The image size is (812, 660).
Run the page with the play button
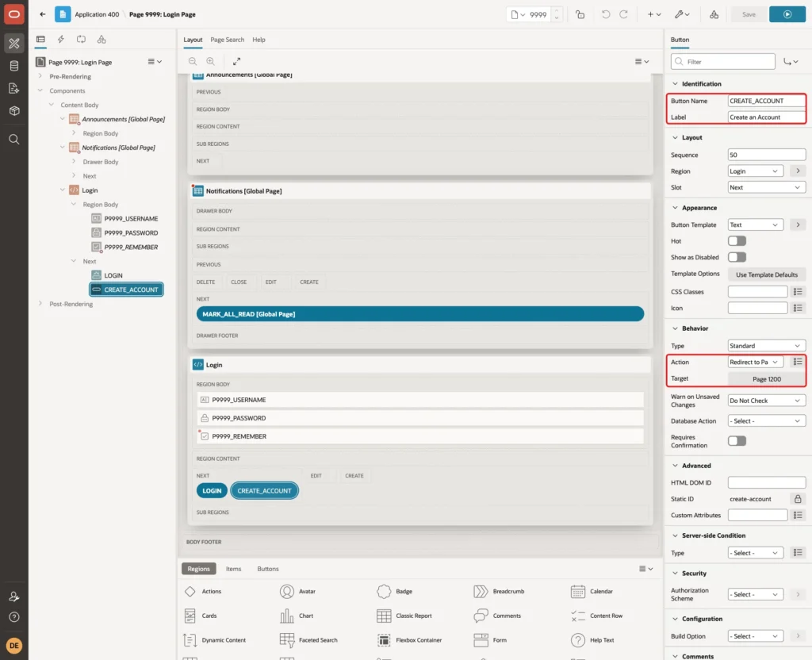787,14
